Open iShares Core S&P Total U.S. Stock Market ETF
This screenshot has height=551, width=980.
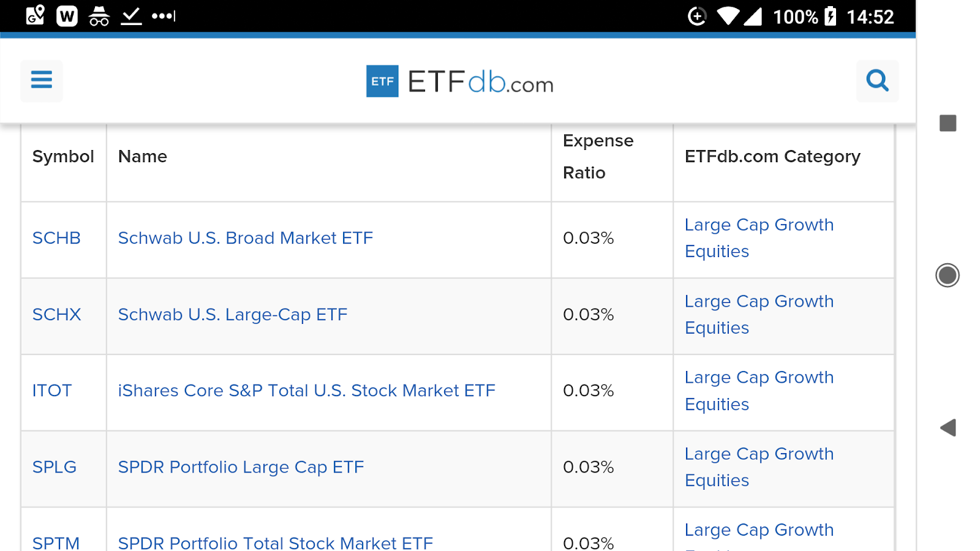pos(306,391)
